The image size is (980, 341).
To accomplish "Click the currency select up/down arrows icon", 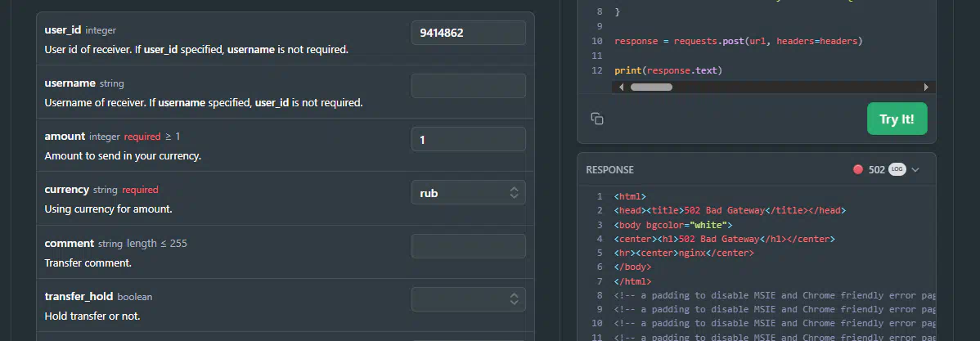I will pos(514,193).
